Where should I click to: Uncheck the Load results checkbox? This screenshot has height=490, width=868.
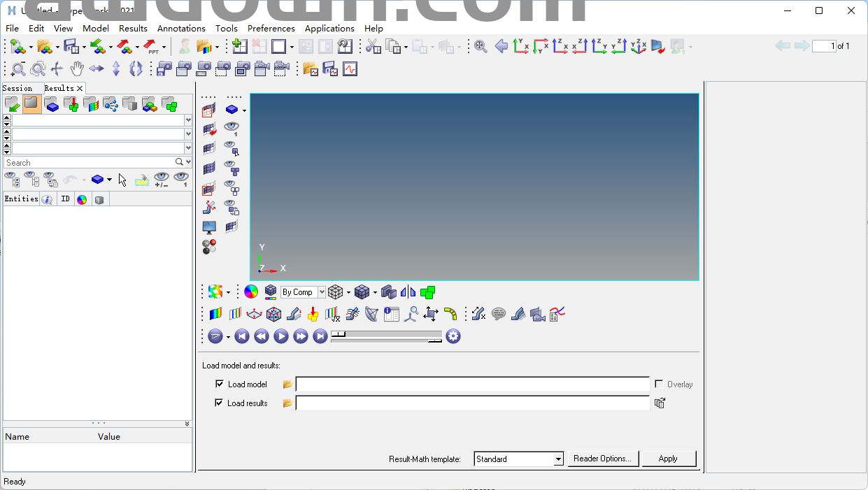click(220, 403)
